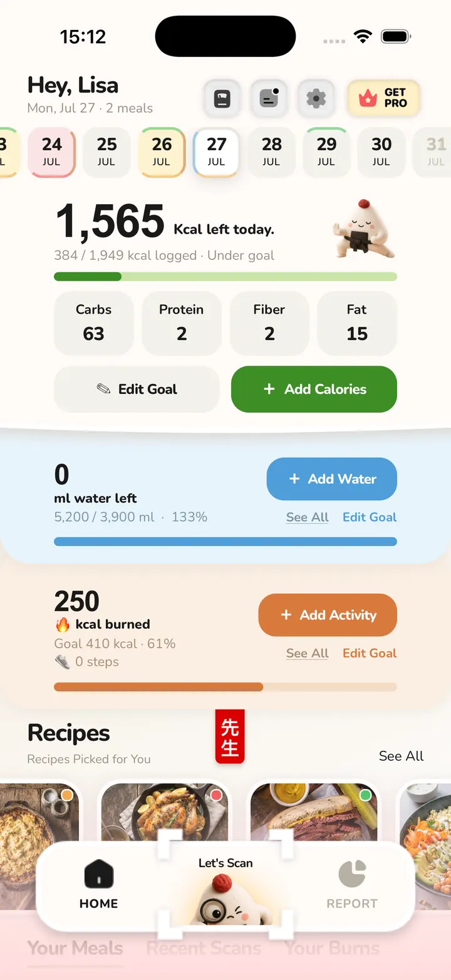
Task: Open the notifications chat icon
Action: tap(269, 98)
